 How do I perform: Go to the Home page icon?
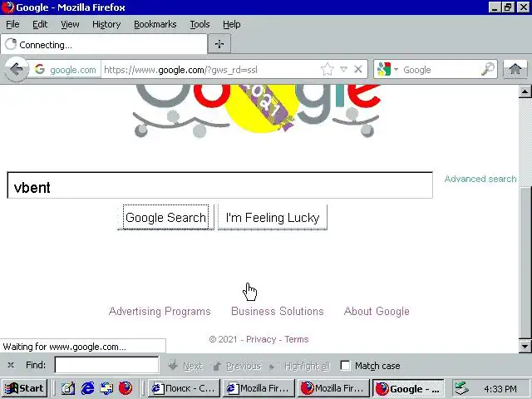pos(515,69)
